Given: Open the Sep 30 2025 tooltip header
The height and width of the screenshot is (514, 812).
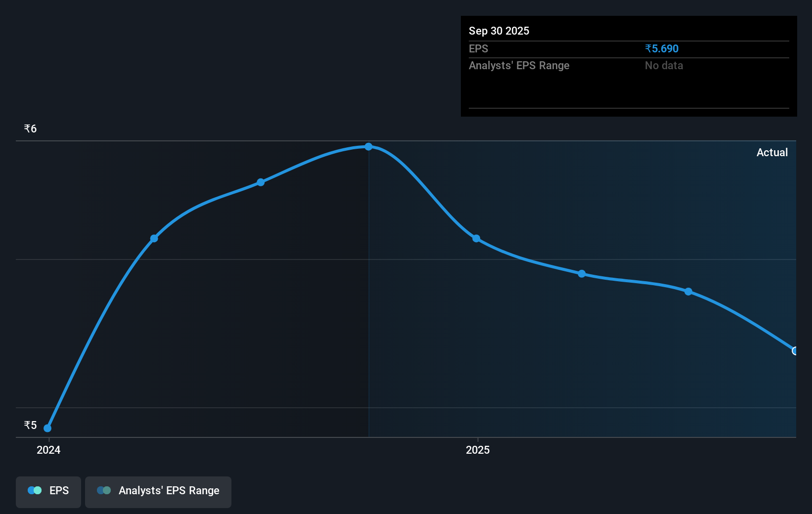Looking at the screenshot, I should 499,31.
